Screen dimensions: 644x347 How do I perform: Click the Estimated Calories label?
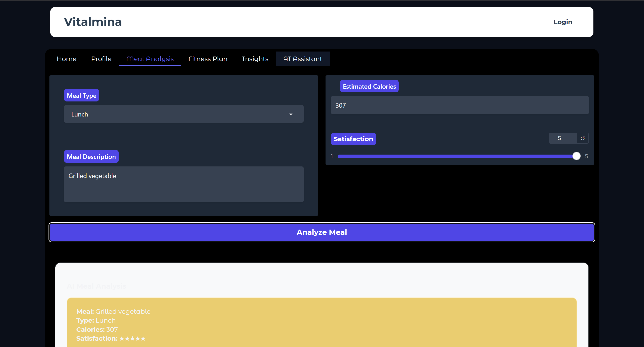[x=369, y=86]
